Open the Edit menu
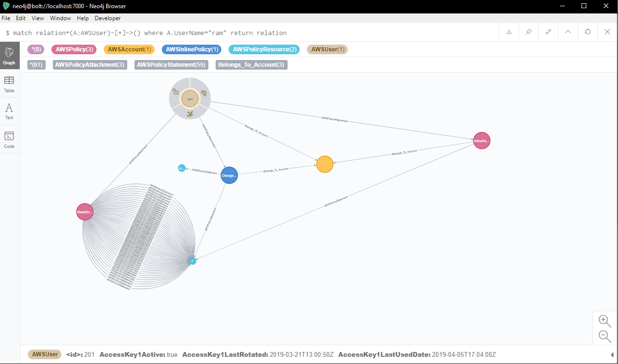 pyautogui.click(x=21, y=18)
